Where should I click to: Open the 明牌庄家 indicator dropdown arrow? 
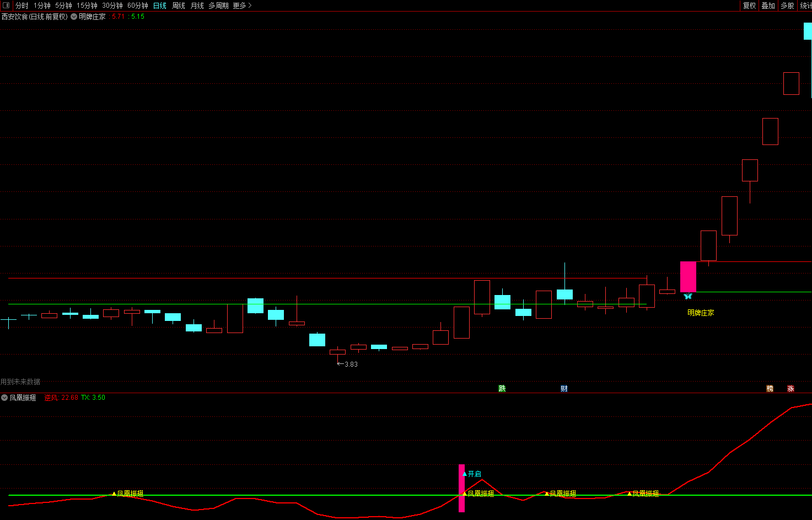(74, 17)
